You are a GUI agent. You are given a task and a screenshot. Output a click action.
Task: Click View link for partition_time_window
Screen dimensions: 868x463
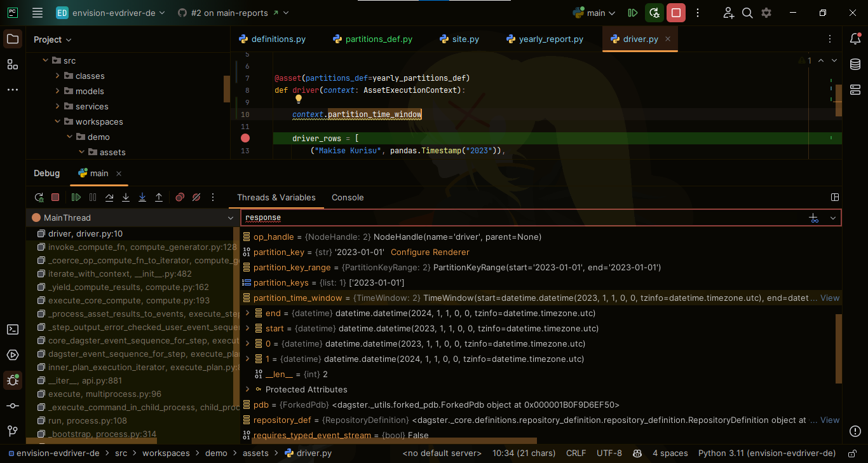830,298
